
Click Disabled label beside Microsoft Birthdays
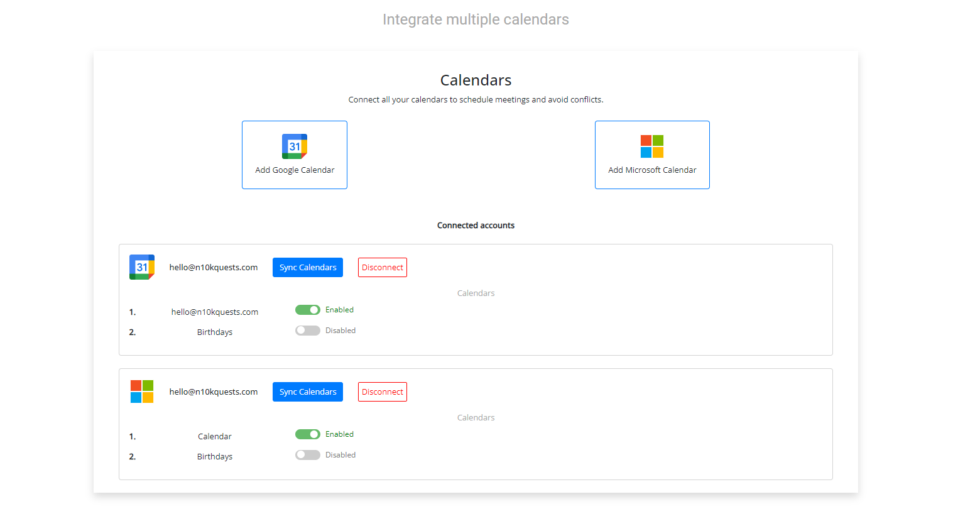click(340, 455)
